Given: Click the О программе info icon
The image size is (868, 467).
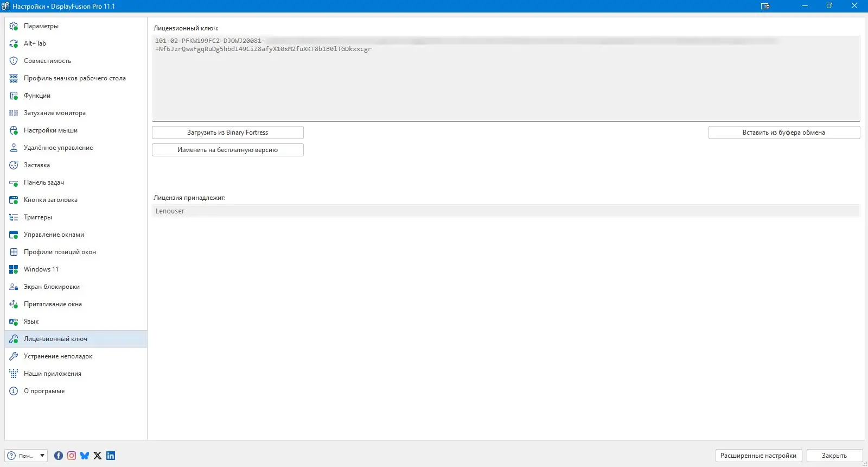Looking at the screenshot, I should pos(14,391).
